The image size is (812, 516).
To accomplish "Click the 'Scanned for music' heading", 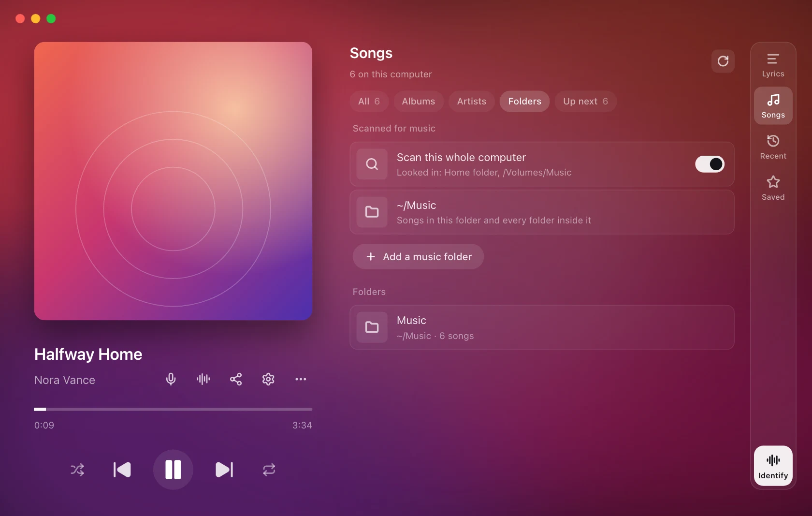I will [x=394, y=129].
